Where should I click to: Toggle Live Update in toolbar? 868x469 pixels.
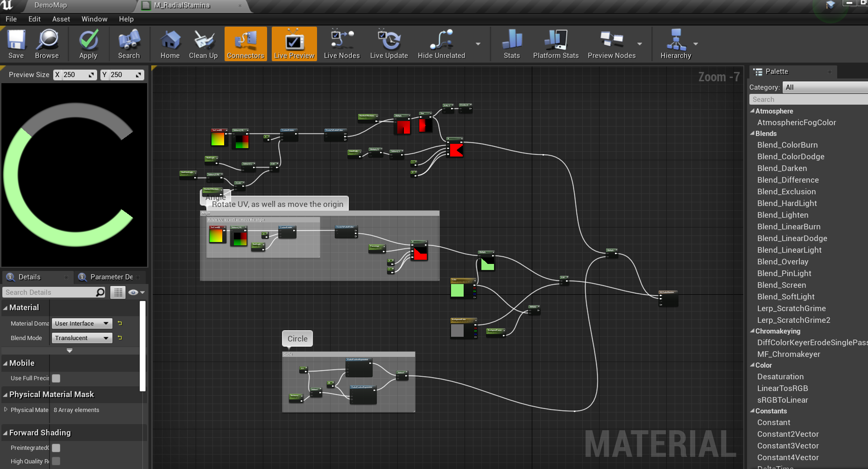click(389, 44)
